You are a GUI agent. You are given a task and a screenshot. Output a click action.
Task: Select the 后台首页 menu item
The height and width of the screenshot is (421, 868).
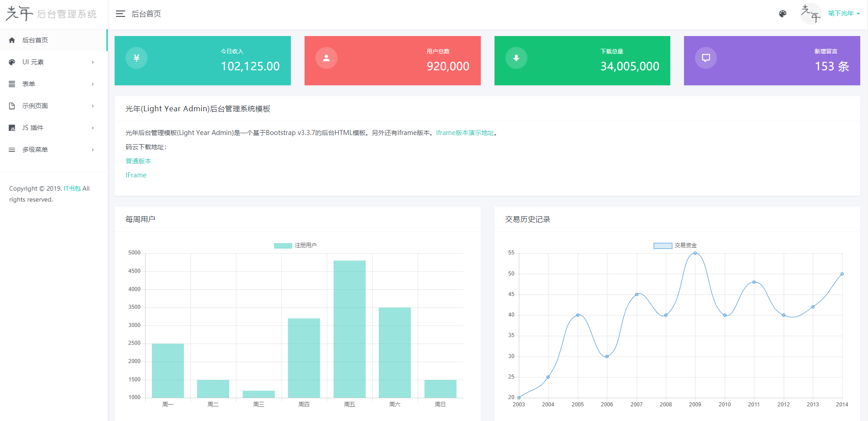click(x=53, y=40)
